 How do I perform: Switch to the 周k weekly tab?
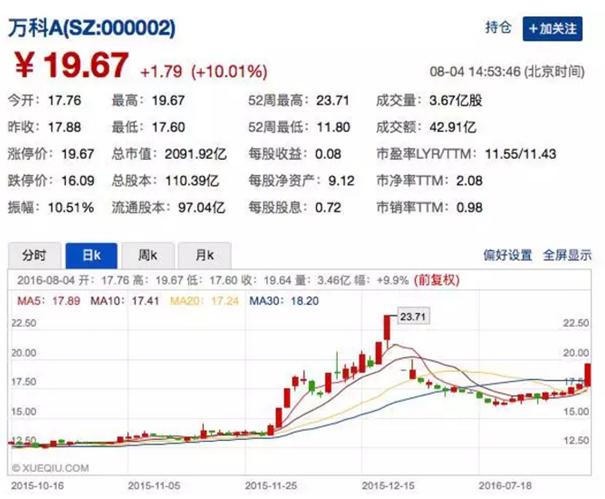coord(148,255)
